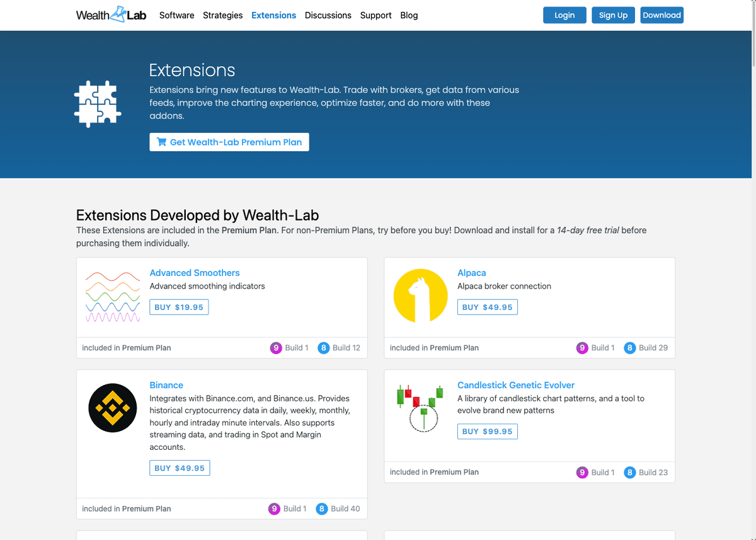
Task: Click 'Build 23' in Candlestick Genetic Evolver card
Action: pos(653,472)
